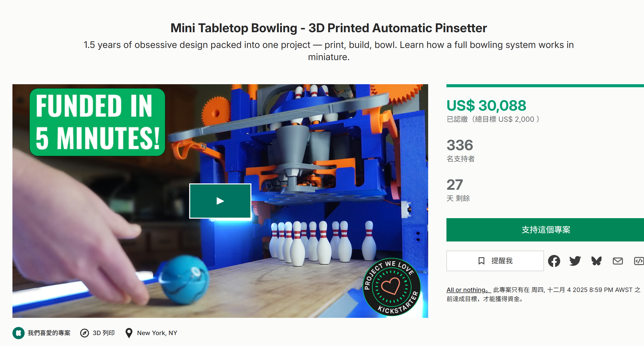Viewport: 644px width, 346px height.
Task: Play the project video
Action: point(220,201)
